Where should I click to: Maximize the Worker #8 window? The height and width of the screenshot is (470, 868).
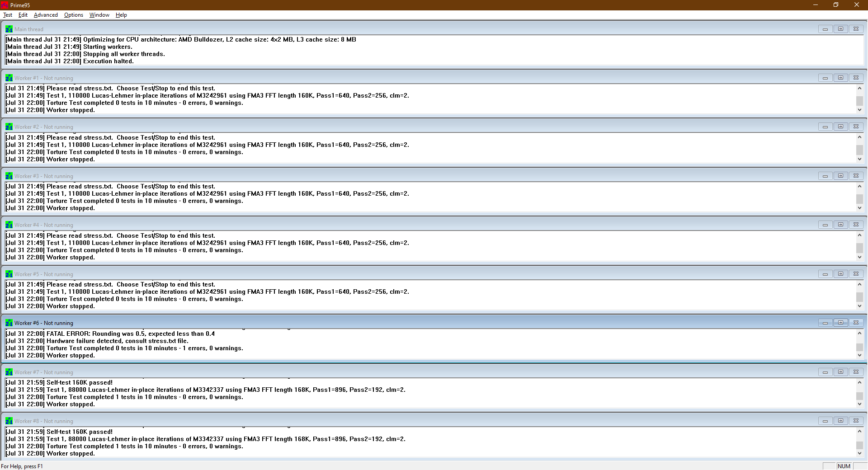point(840,421)
